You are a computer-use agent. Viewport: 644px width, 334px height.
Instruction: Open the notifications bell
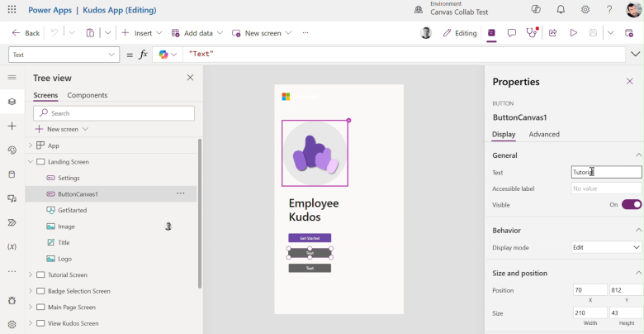561,9
